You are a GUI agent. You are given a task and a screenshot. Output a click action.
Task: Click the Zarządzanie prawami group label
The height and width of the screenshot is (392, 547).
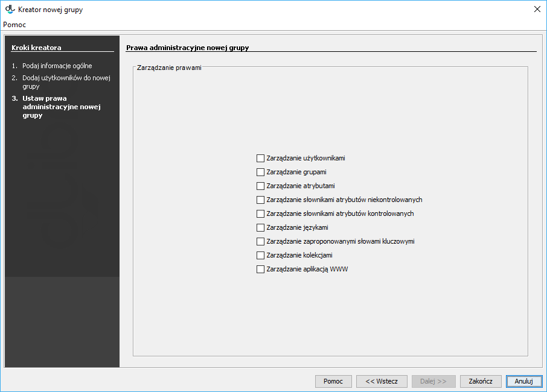[x=169, y=68]
